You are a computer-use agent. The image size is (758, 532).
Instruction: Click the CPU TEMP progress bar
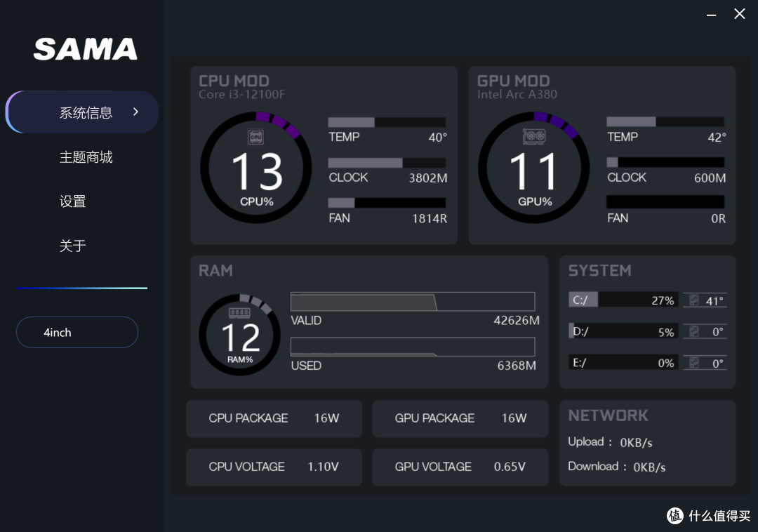pos(387,122)
